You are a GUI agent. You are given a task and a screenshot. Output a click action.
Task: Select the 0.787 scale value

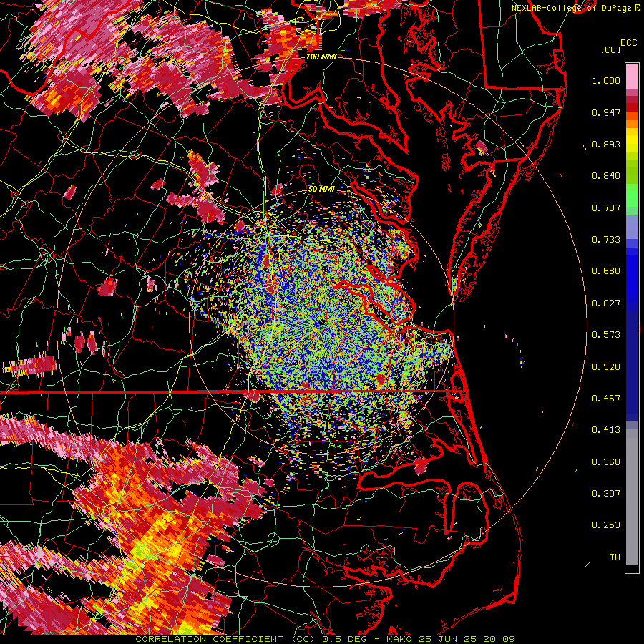[x=606, y=208]
